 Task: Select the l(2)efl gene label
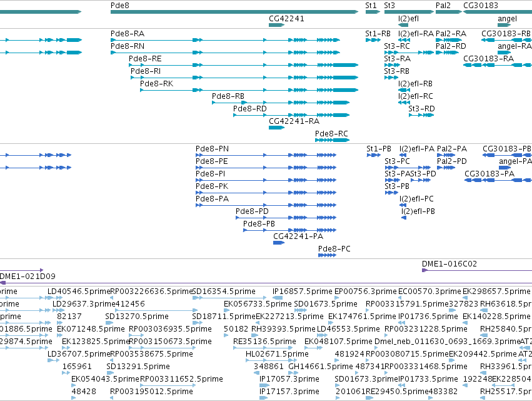(x=408, y=19)
